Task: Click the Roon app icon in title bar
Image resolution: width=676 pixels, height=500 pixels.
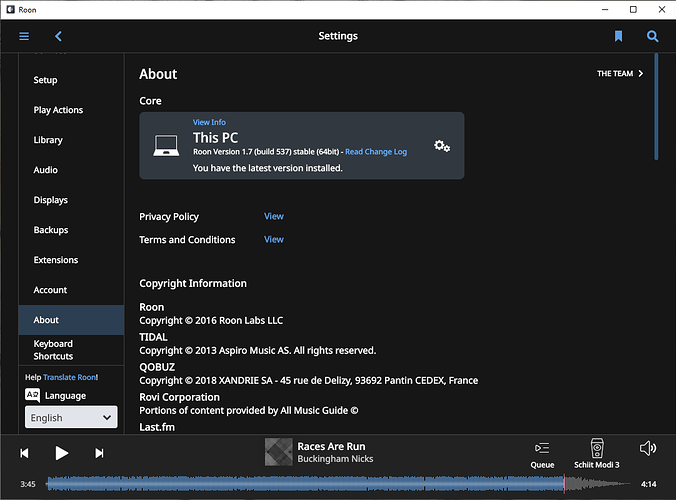Action: (x=10, y=9)
